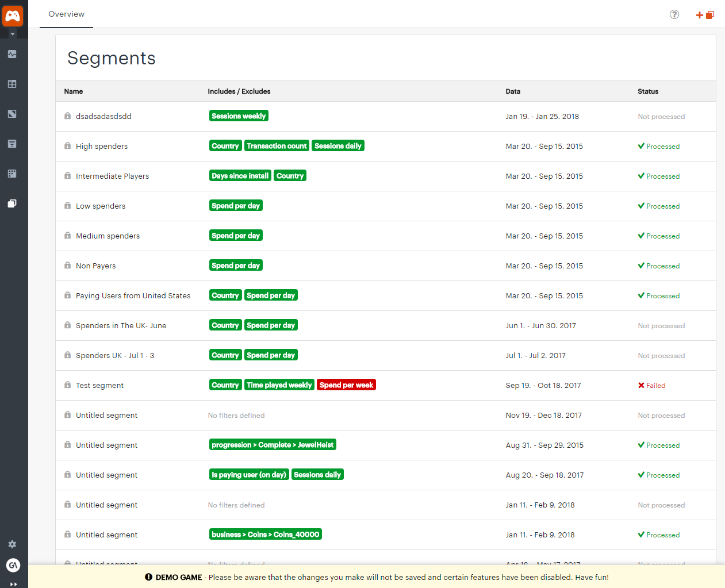Create a new segment with plus icon
This screenshot has height=588, width=725.
click(x=705, y=15)
